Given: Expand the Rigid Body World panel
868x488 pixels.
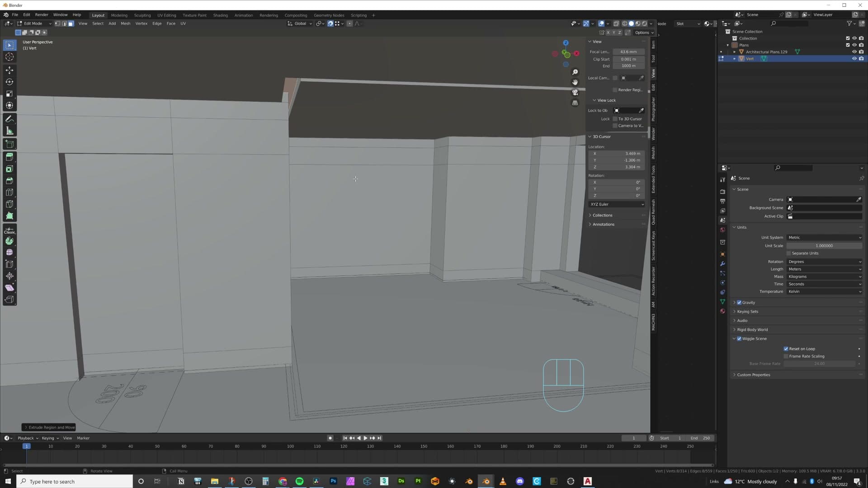Looking at the screenshot, I should coord(752,330).
